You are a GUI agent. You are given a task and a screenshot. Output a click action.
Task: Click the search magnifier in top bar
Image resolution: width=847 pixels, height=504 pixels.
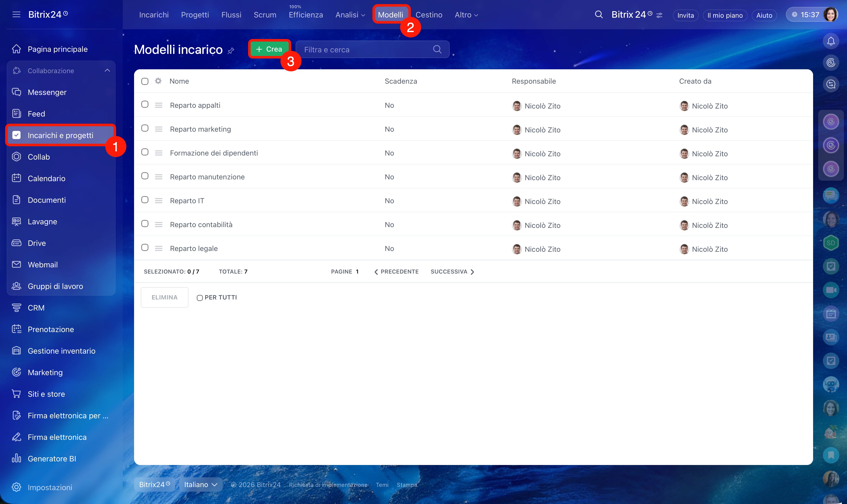(x=599, y=15)
